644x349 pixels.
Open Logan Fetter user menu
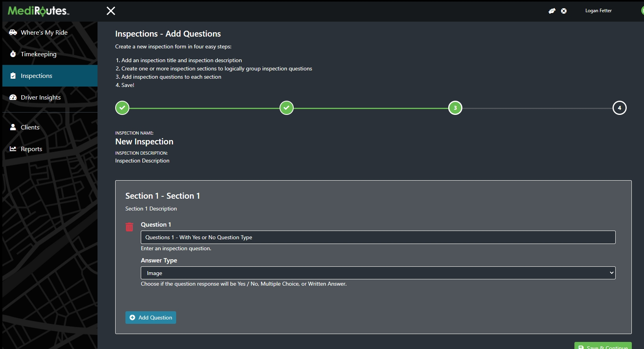[x=598, y=11]
